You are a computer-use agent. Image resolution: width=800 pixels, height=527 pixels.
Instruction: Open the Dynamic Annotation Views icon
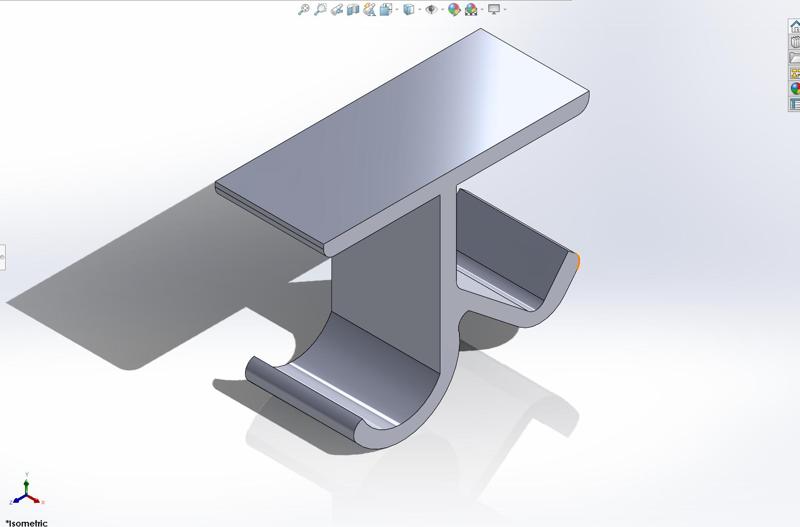coord(369,9)
